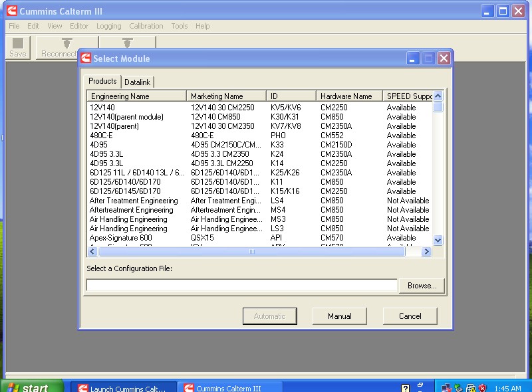Click the list scroll down arrow
Screen dimensions: 532x392
pyautogui.click(x=438, y=240)
